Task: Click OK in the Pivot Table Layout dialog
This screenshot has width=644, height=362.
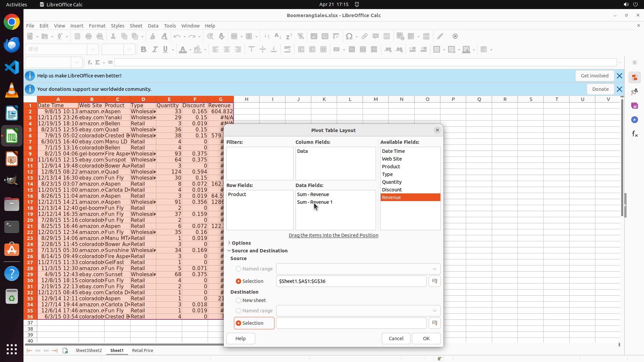Action: click(426, 339)
